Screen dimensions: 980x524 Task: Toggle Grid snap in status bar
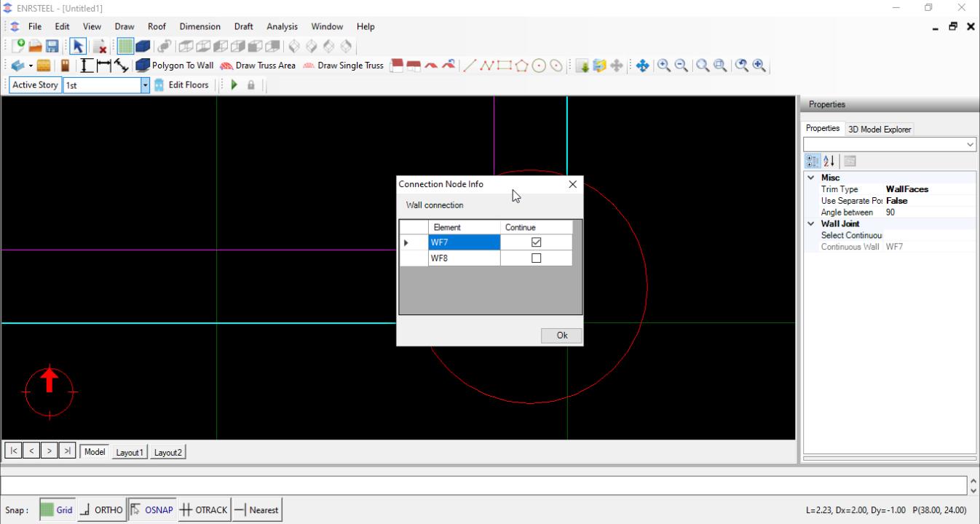click(x=57, y=510)
